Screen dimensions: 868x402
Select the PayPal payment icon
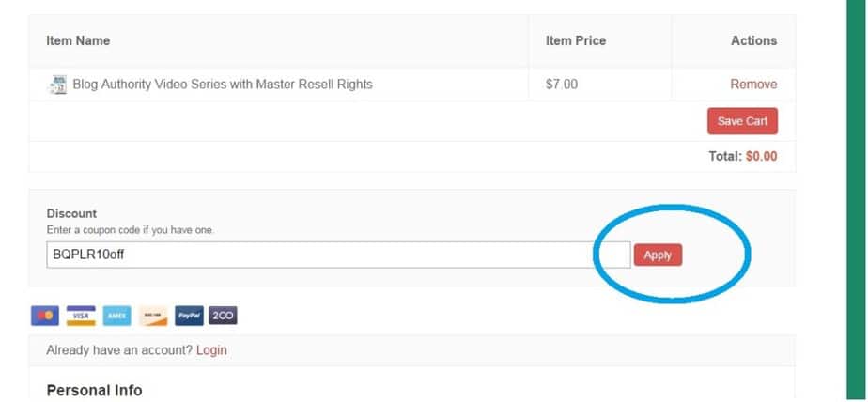[190, 316]
